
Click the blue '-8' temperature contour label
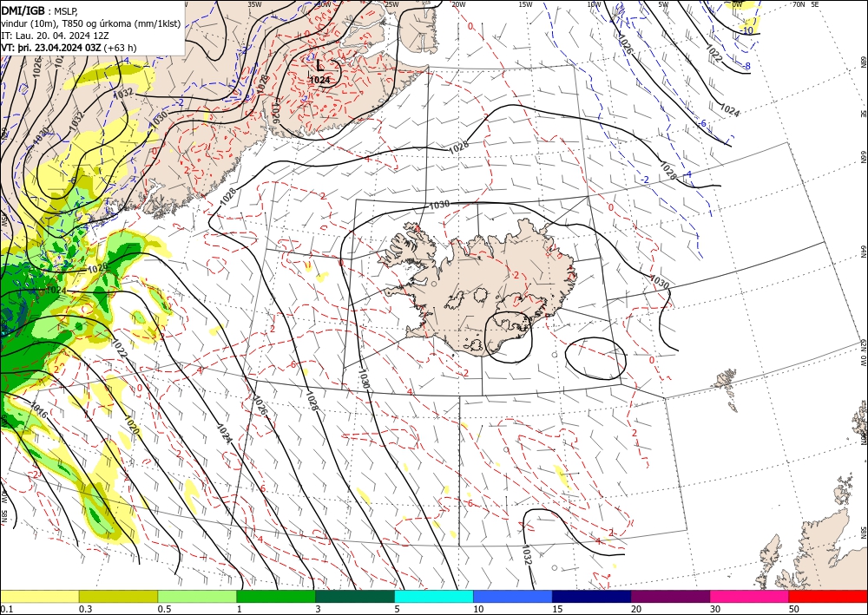click(x=746, y=66)
